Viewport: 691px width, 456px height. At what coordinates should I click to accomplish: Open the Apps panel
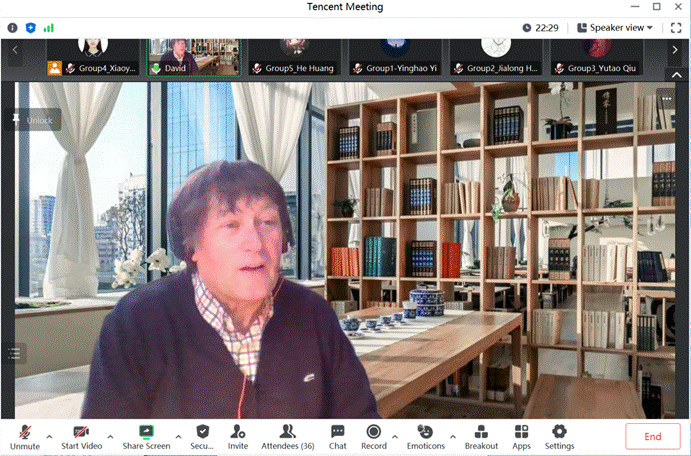point(521,436)
